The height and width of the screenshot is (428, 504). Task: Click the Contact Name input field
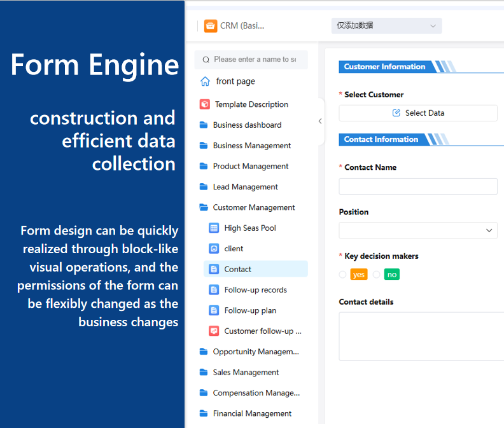tap(418, 186)
